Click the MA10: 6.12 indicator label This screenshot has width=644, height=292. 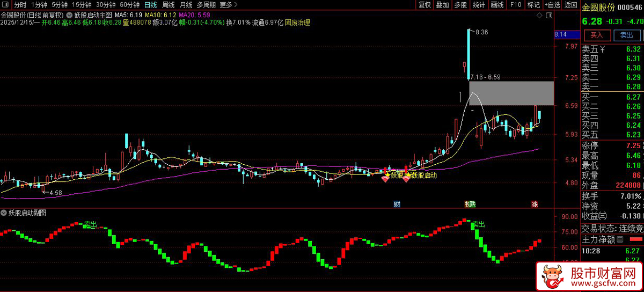coord(161,14)
